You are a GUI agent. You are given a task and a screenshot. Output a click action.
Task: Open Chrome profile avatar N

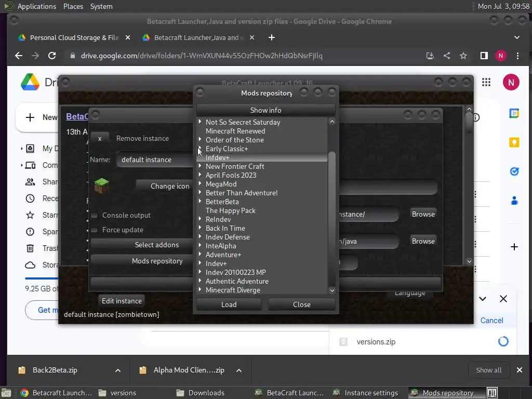pos(501,56)
